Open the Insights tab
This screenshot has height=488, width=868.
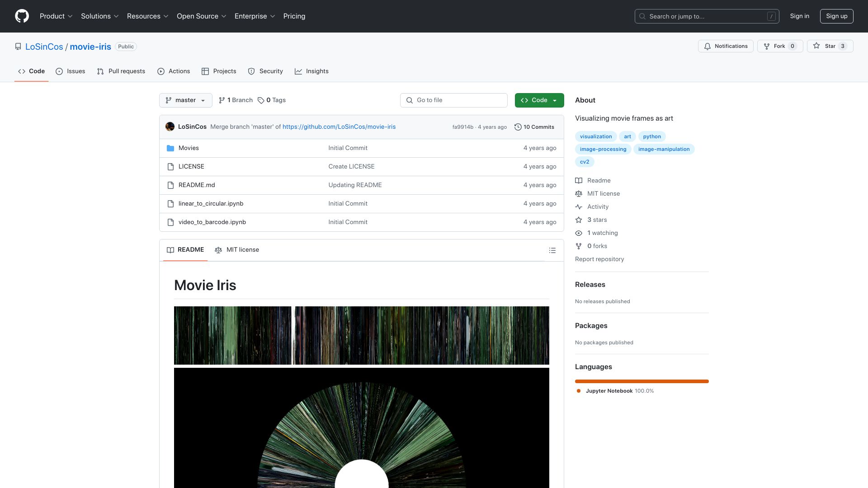[x=311, y=71]
